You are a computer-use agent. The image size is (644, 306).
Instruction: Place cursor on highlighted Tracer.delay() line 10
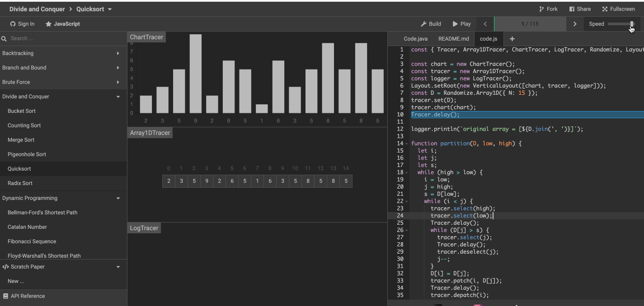pos(435,115)
